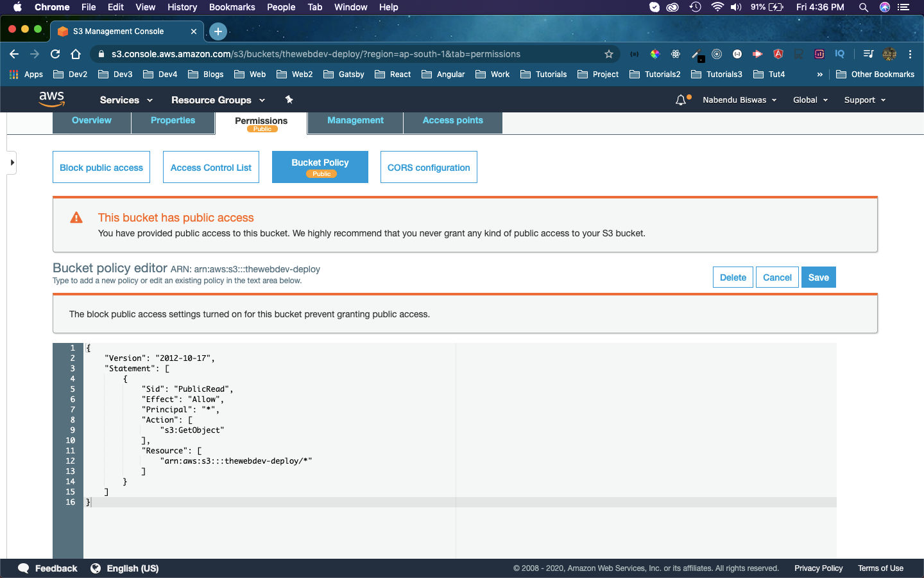Click the bucket resource ARN line in editor
The width and height of the screenshot is (924, 578).
pos(236,461)
